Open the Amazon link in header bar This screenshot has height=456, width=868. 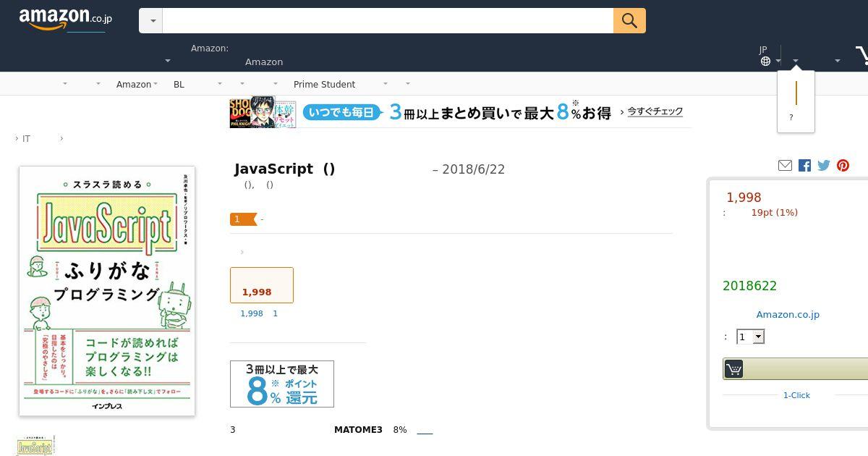click(x=264, y=62)
